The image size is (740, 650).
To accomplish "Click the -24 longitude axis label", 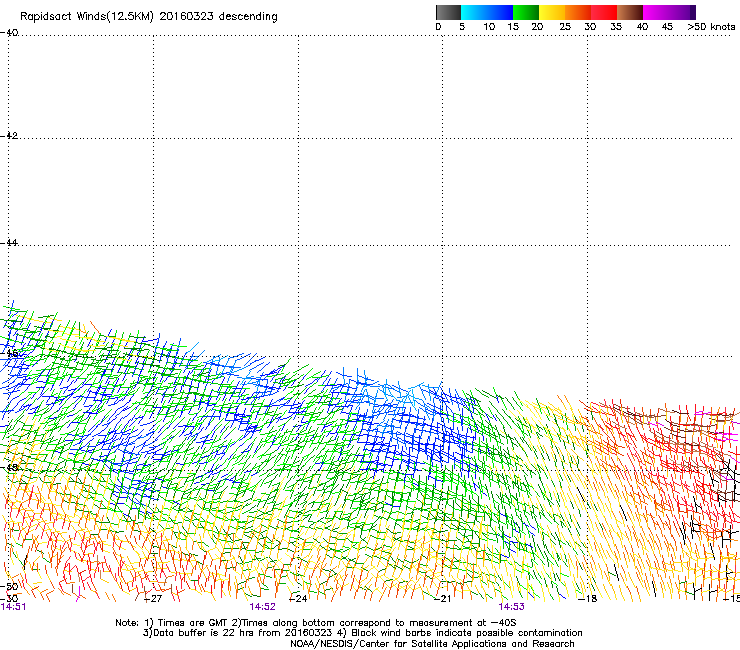I will pos(298,599).
